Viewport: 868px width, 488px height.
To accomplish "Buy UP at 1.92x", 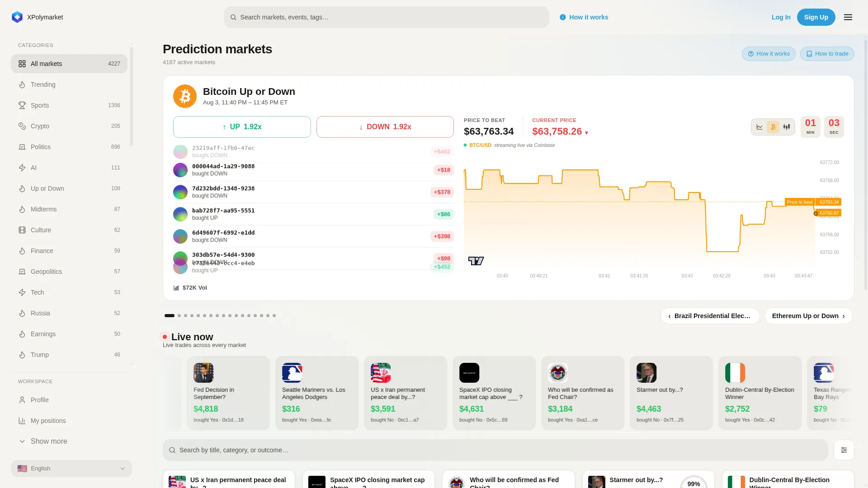I will pos(242,127).
